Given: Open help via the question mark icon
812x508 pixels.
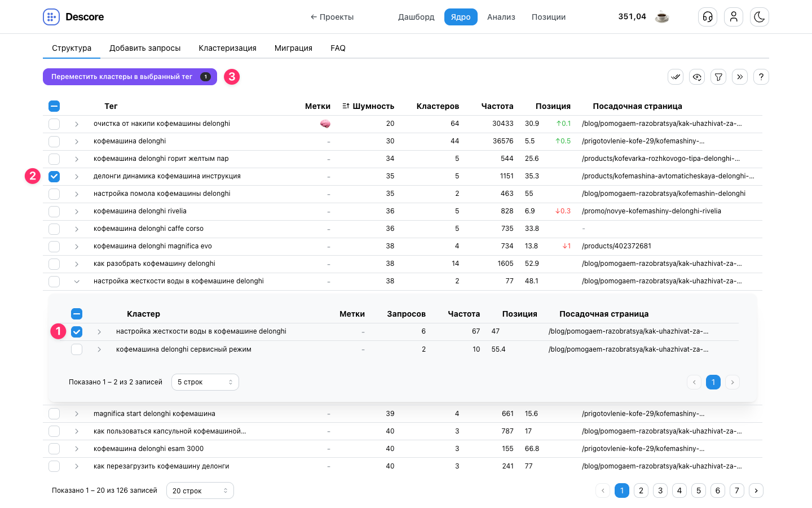Looking at the screenshot, I should point(761,77).
